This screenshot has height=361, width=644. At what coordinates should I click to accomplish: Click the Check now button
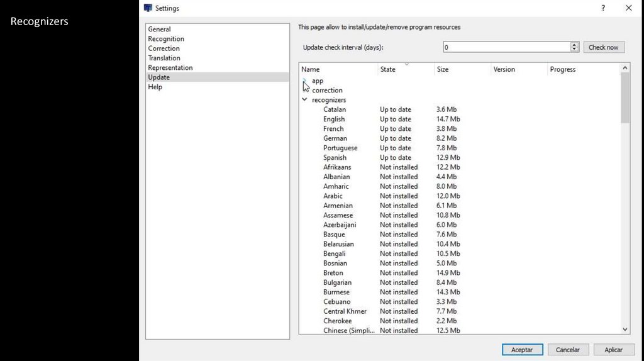coord(604,47)
